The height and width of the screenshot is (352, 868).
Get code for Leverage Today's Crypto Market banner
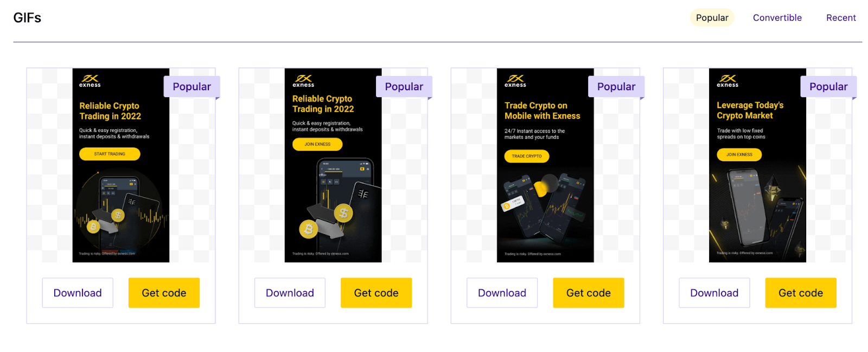pyautogui.click(x=800, y=293)
